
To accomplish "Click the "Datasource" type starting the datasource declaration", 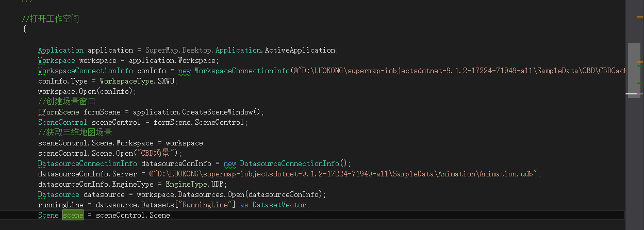I will 58,194.
